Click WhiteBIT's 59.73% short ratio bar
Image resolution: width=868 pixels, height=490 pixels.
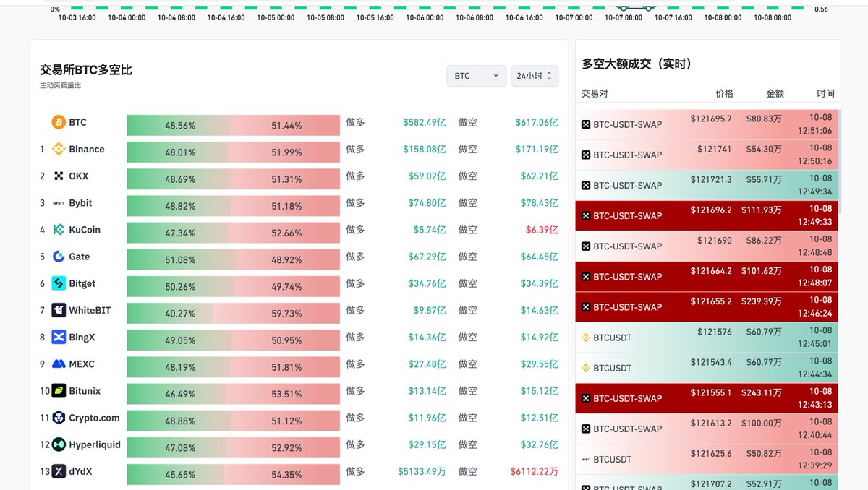click(277, 313)
